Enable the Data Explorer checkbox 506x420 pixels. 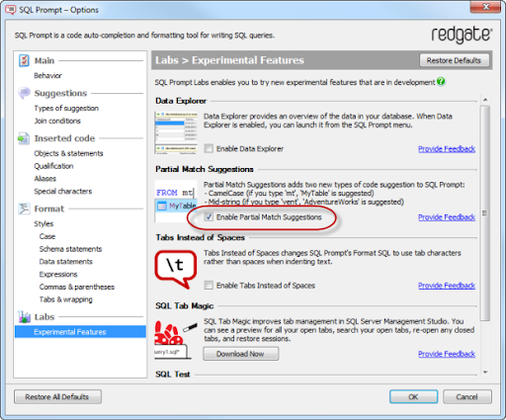(x=209, y=148)
